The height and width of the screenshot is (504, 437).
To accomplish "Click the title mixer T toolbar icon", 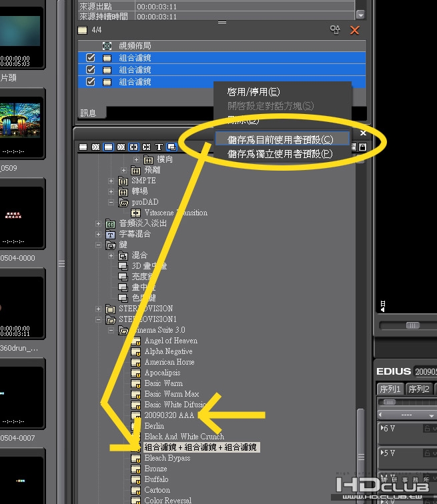I will (159, 147).
